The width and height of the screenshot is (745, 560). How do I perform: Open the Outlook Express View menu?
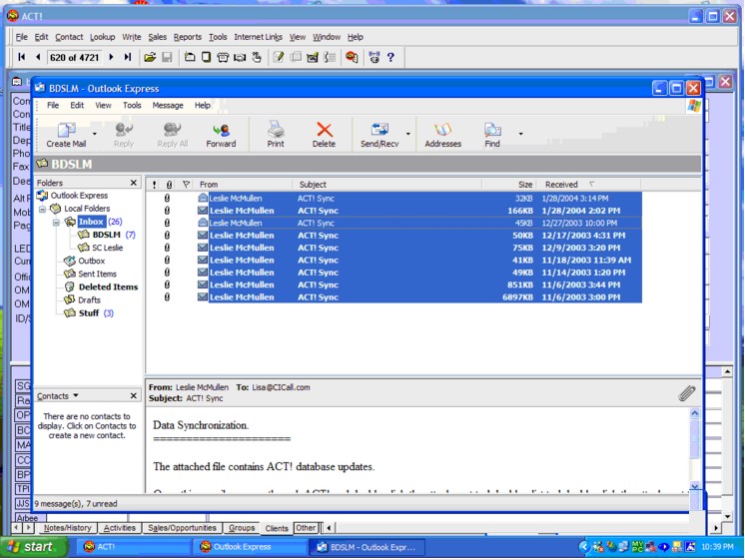[103, 106]
